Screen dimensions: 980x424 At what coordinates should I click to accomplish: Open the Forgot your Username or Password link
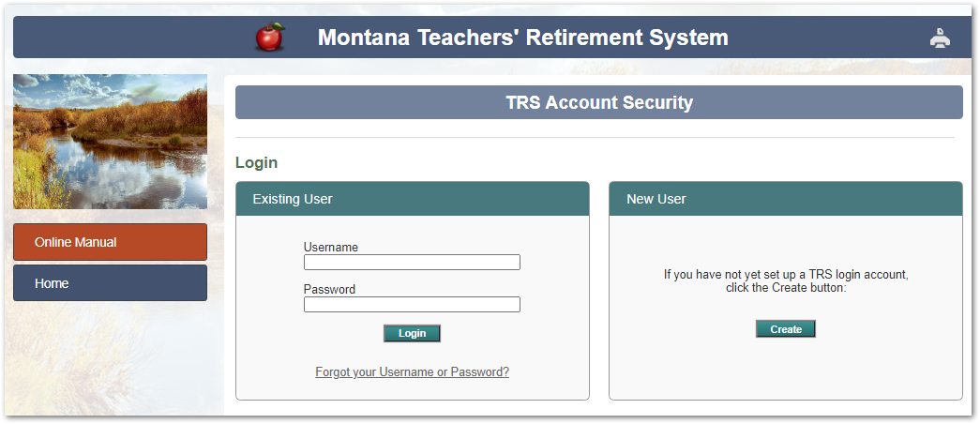(412, 372)
